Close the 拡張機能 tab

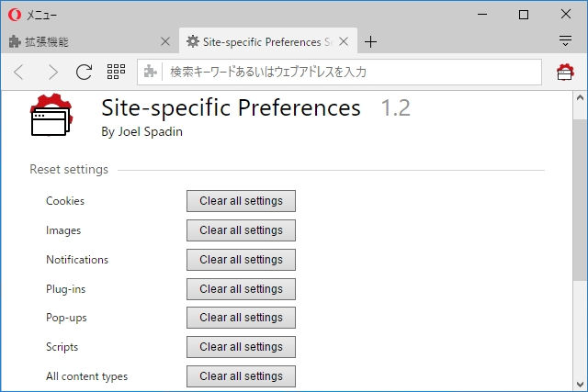click(x=165, y=41)
